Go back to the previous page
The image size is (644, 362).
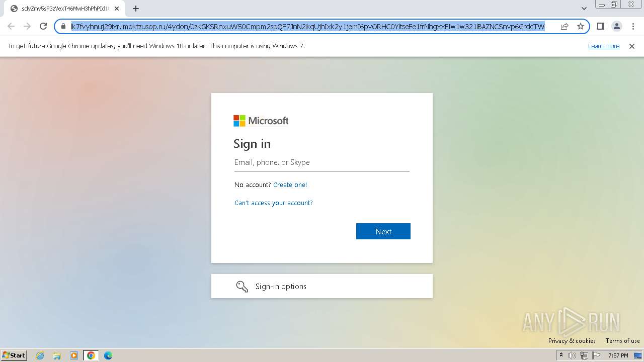pyautogui.click(x=11, y=26)
